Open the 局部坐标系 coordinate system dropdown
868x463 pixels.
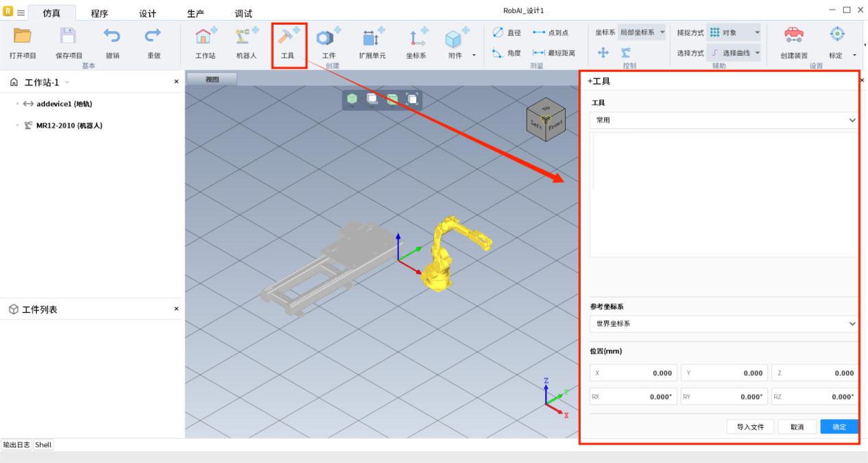coord(642,32)
